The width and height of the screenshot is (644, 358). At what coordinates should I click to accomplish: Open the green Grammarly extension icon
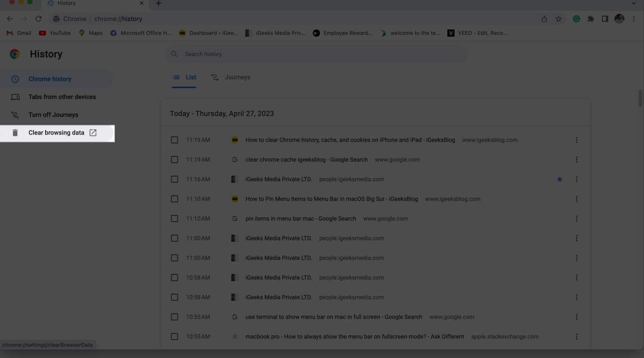click(577, 19)
